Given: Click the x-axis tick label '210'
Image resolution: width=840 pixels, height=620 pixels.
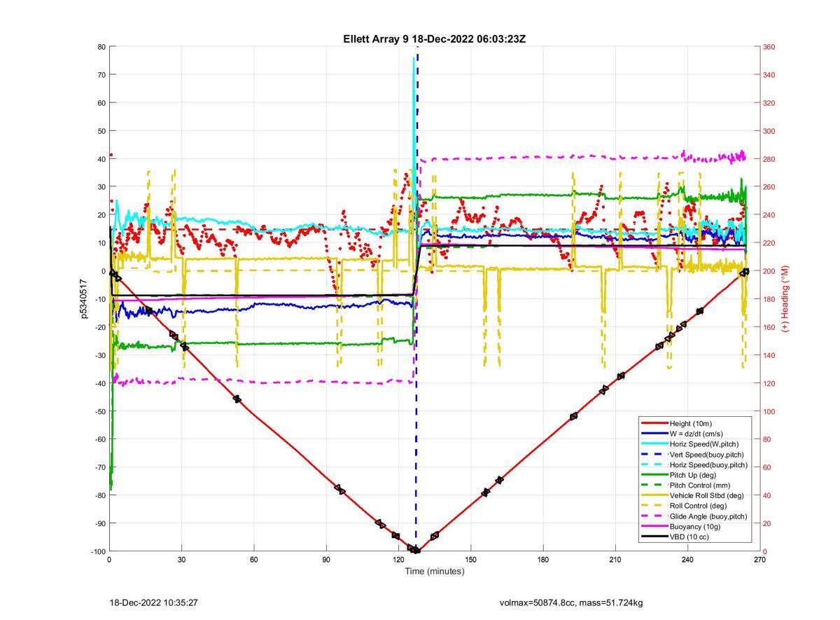Looking at the screenshot, I should click(615, 560).
